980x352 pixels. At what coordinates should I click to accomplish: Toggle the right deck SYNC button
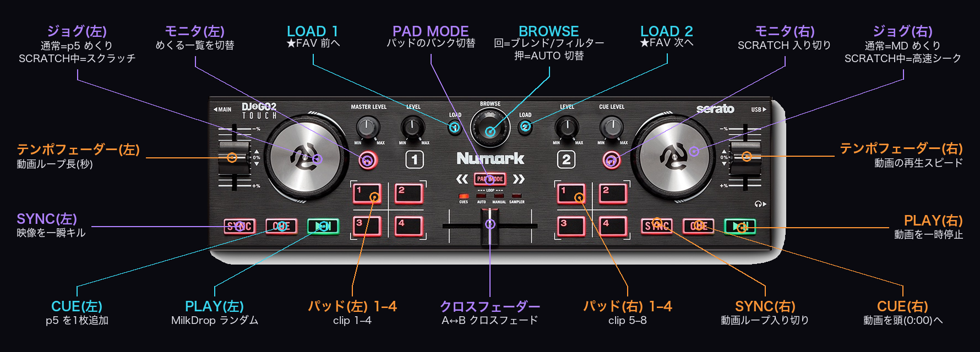pyautogui.click(x=657, y=226)
